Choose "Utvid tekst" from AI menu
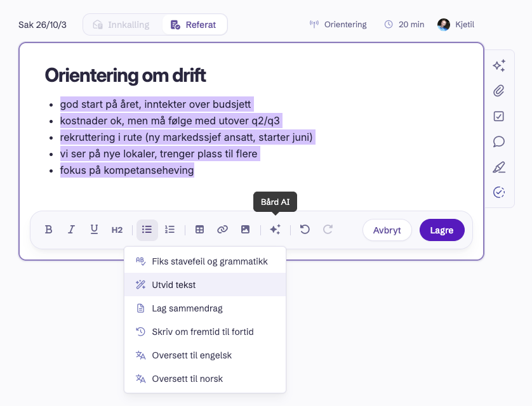Viewport: 532px width, 406px height. (205, 285)
